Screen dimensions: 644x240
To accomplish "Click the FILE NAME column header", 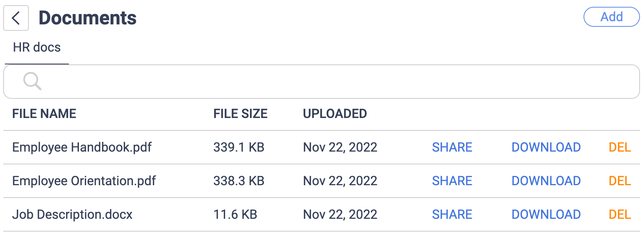I will tap(44, 114).
